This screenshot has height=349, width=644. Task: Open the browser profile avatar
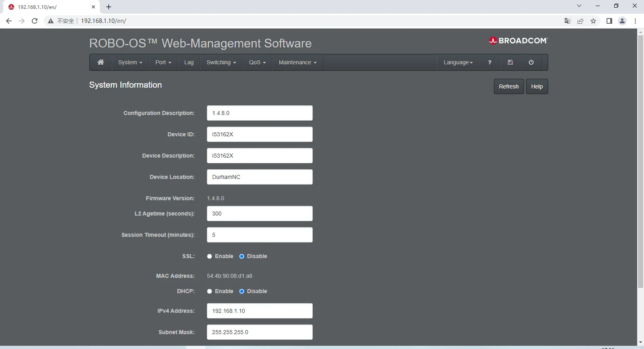coord(622,21)
